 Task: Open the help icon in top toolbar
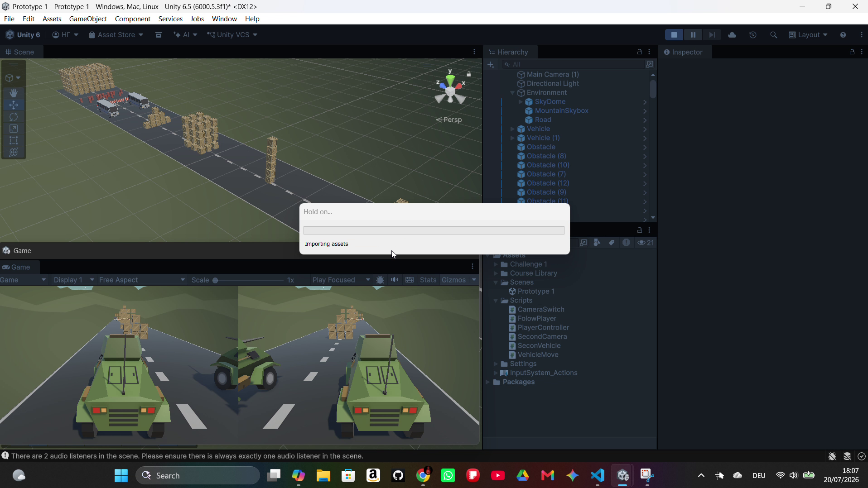(843, 35)
